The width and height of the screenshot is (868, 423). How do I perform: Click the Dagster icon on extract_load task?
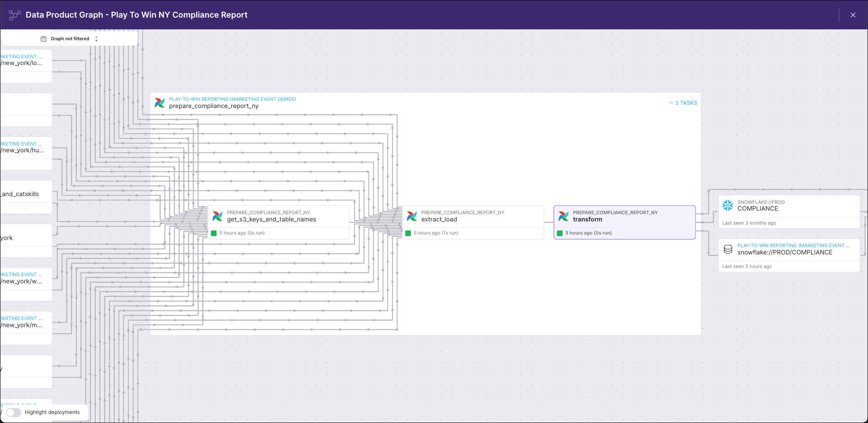pos(412,216)
